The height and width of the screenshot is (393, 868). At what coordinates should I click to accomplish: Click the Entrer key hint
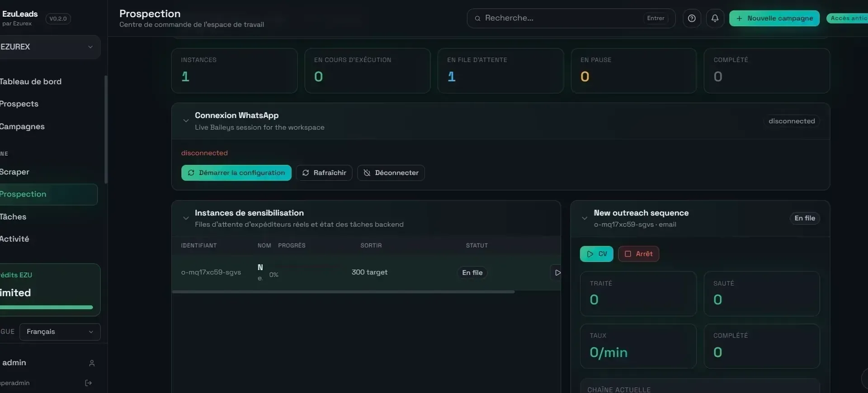click(x=656, y=19)
